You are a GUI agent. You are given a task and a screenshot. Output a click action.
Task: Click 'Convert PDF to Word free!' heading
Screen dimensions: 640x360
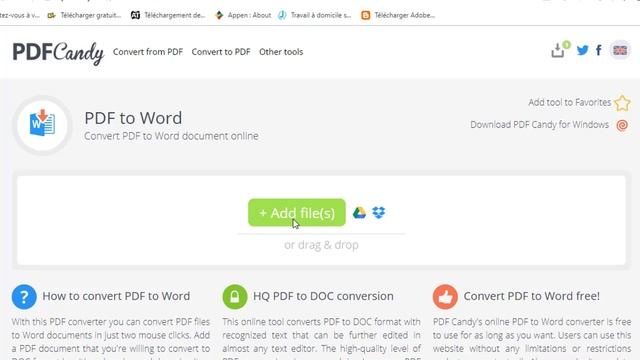(531, 296)
